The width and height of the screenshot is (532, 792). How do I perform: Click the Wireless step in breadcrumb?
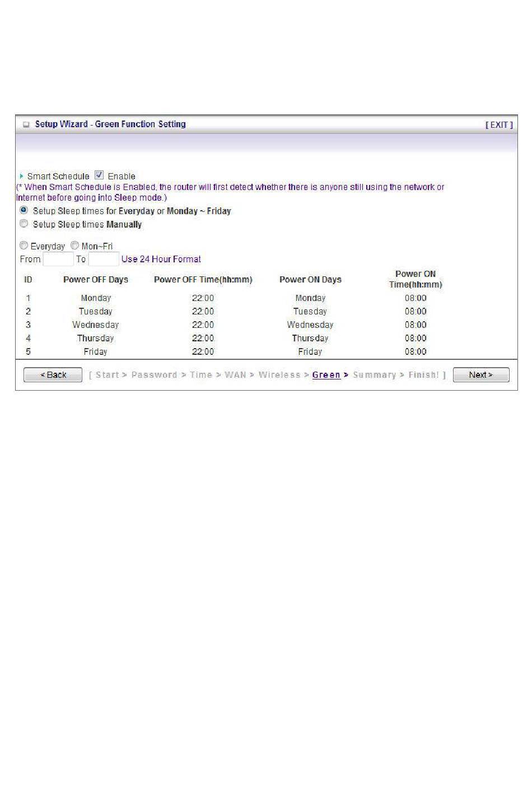pyautogui.click(x=279, y=375)
